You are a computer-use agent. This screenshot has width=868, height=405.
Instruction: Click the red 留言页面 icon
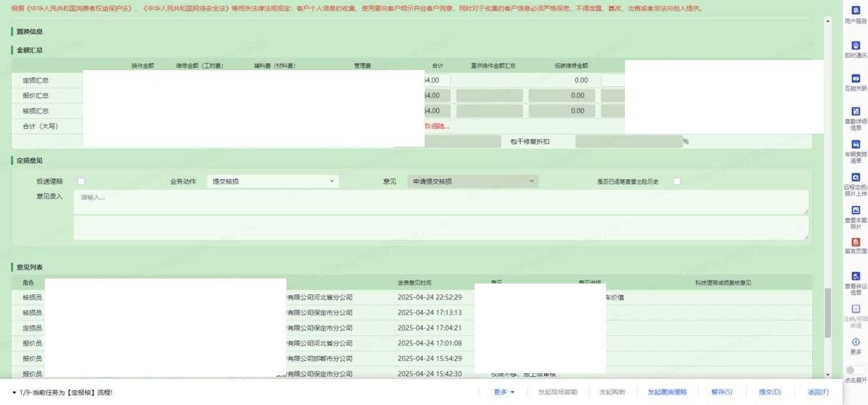[856, 243]
